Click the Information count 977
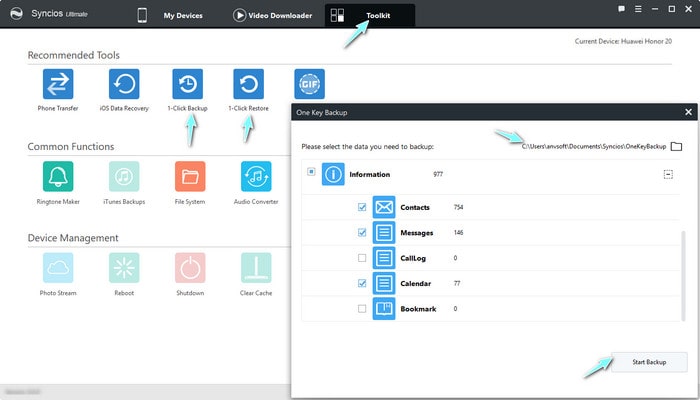The image size is (700, 400). pyautogui.click(x=438, y=174)
